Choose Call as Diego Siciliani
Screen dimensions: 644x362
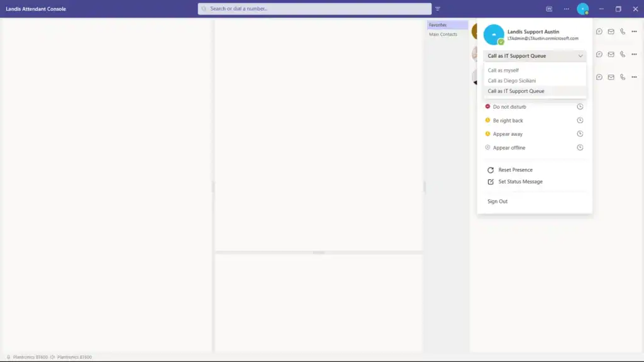(511, 80)
